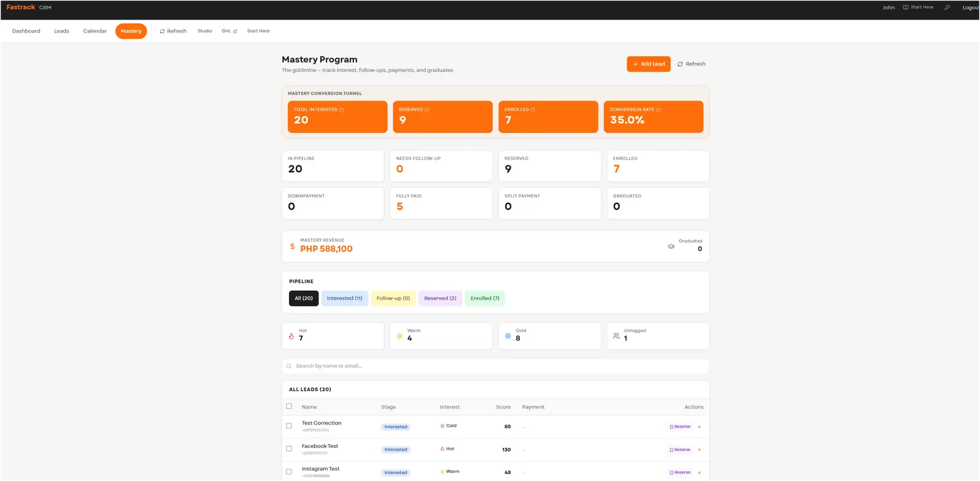This screenshot has height=481, width=980.
Task: Filter pipeline by Follow-up (0)
Action: pos(393,298)
